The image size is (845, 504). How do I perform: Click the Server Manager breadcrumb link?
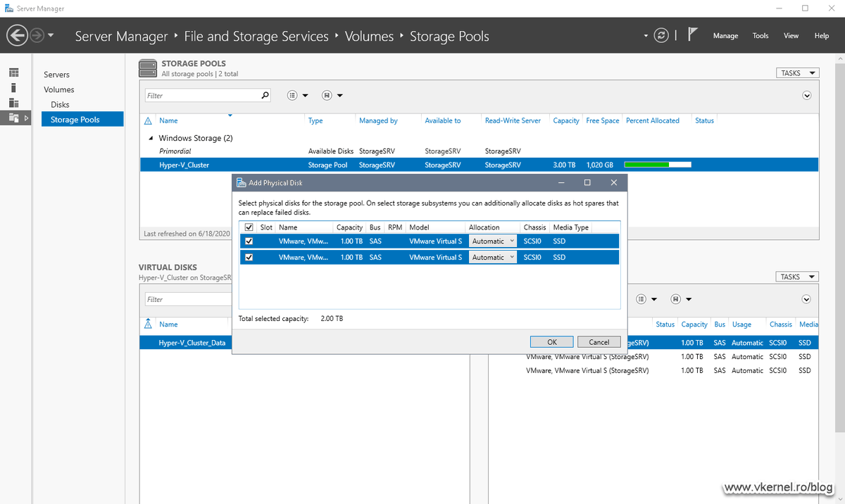click(121, 36)
